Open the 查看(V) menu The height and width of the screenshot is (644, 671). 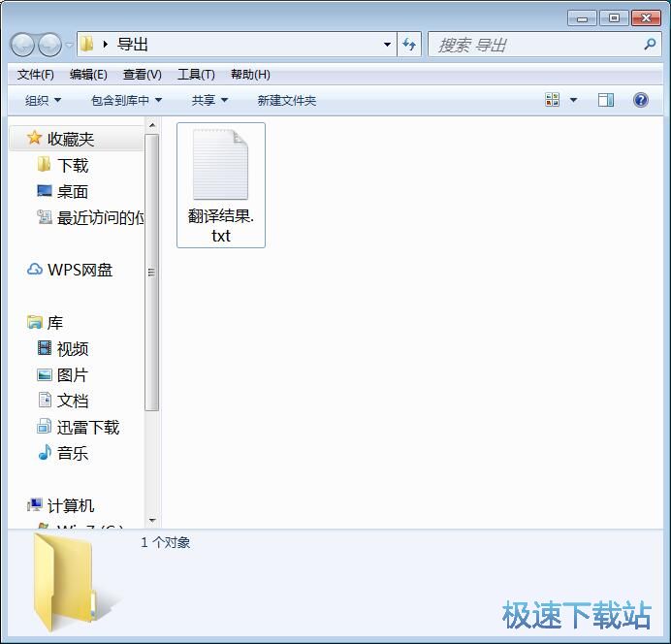[143, 75]
